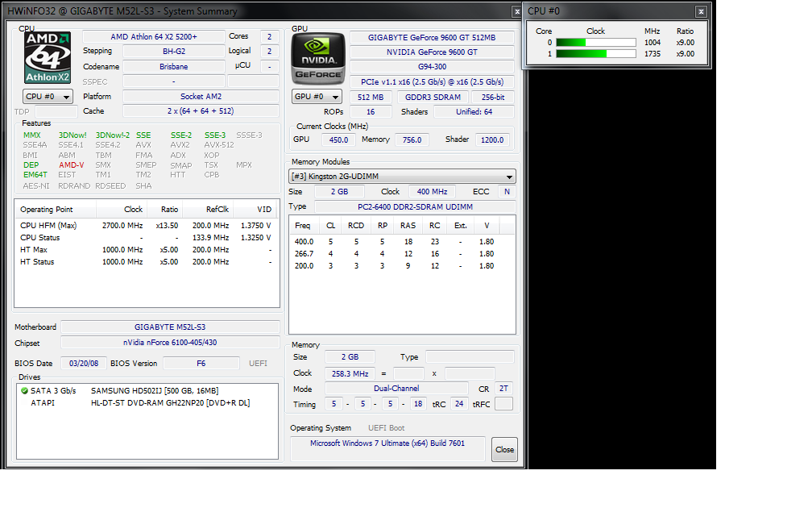Viewport: 812px width, 508px height.
Task: Click the PC2-6400 DDR2-SDRAM UDIMM type field
Action: click(x=416, y=206)
